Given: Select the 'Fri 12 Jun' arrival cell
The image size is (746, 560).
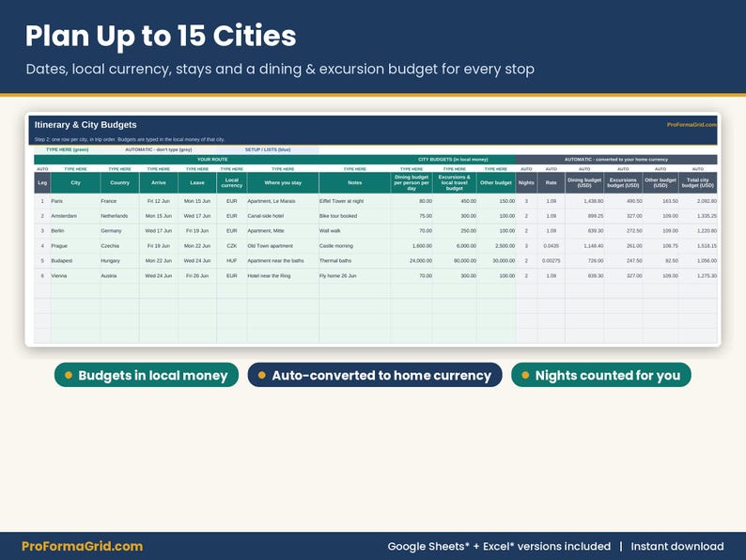Looking at the screenshot, I should pyautogui.click(x=159, y=201).
